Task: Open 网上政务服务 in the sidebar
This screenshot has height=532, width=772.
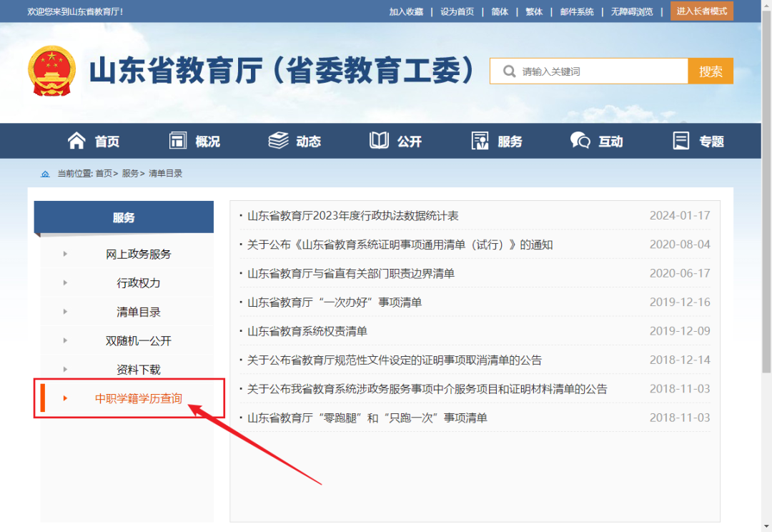Action: pos(139,254)
